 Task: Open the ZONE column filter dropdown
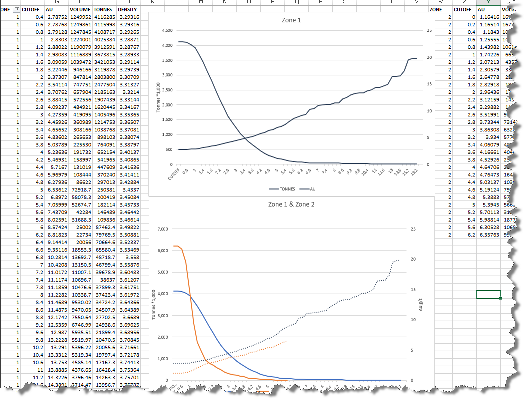point(16,10)
